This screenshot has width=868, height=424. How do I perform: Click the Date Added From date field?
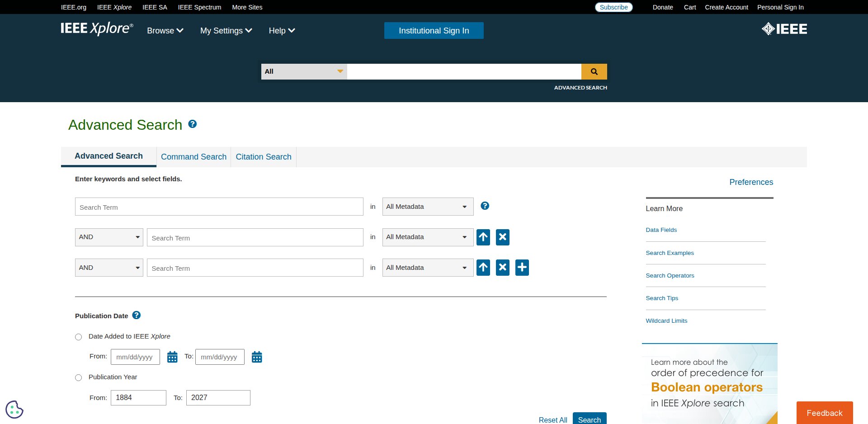135,357
